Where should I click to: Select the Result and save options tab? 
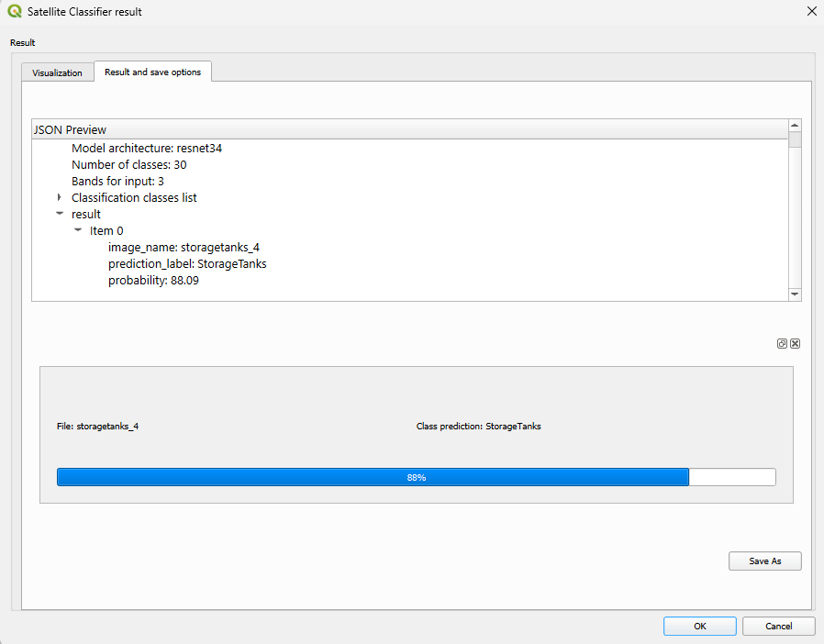152,72
